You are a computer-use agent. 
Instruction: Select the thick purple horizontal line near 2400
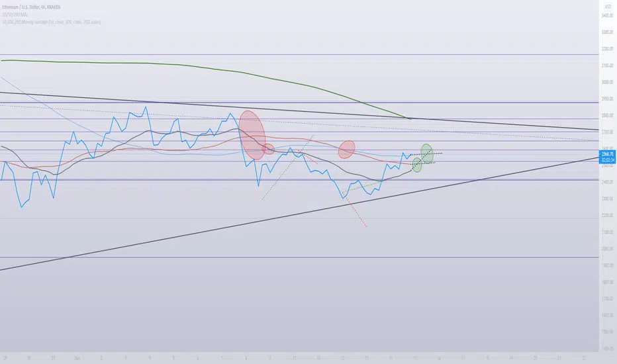click(299, 180)
